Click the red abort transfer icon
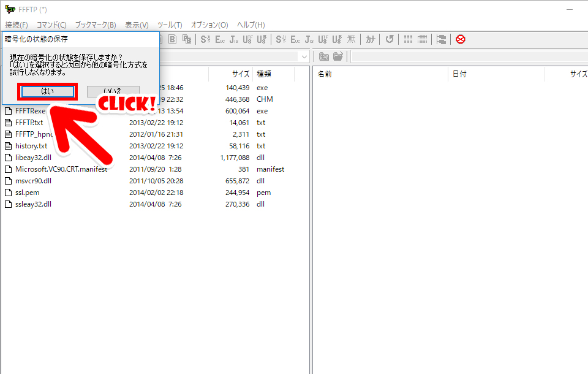 [x=461, y=39]
